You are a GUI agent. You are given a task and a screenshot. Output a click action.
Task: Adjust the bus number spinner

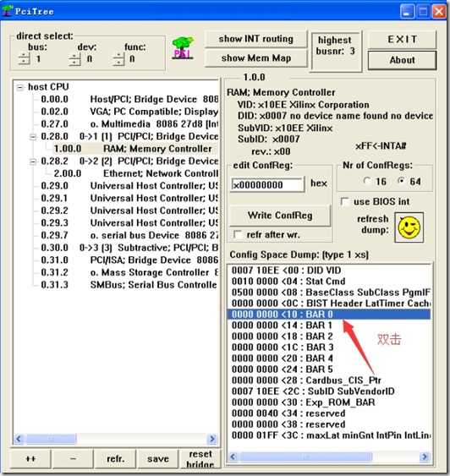pos(24,58)
